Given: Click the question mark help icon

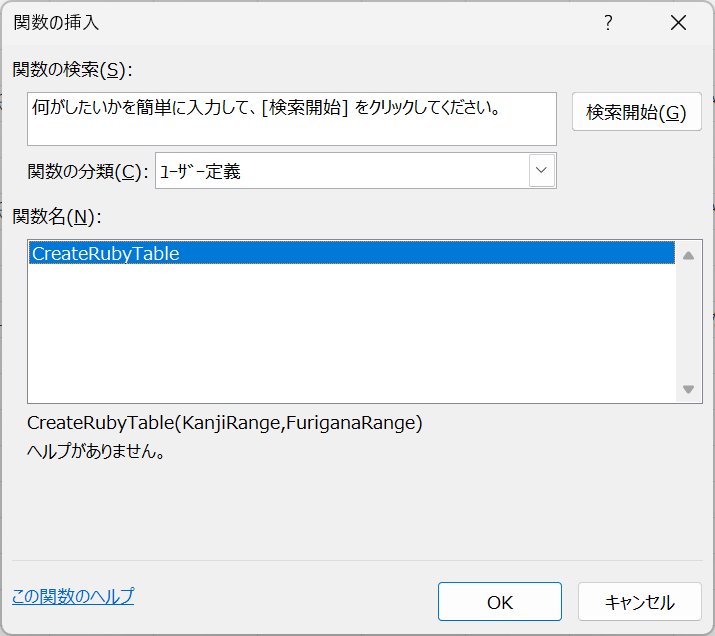Looking at the screenshot, I should coord(608,22).
